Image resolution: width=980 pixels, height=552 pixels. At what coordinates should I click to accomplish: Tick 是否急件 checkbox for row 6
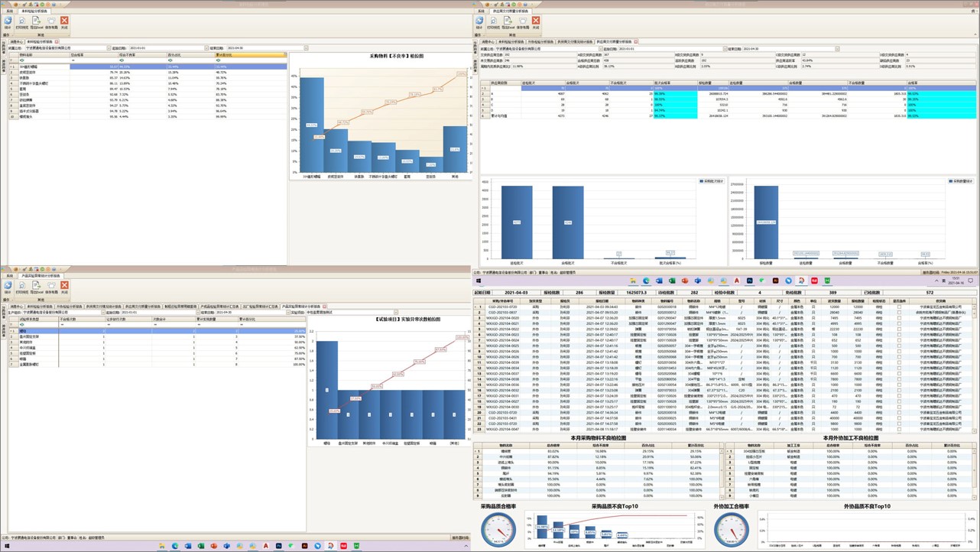point(899,334)
